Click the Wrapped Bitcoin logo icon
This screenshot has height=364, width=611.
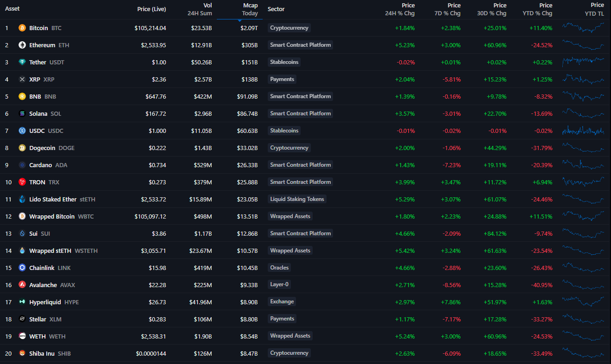click(x=22, y=216)
